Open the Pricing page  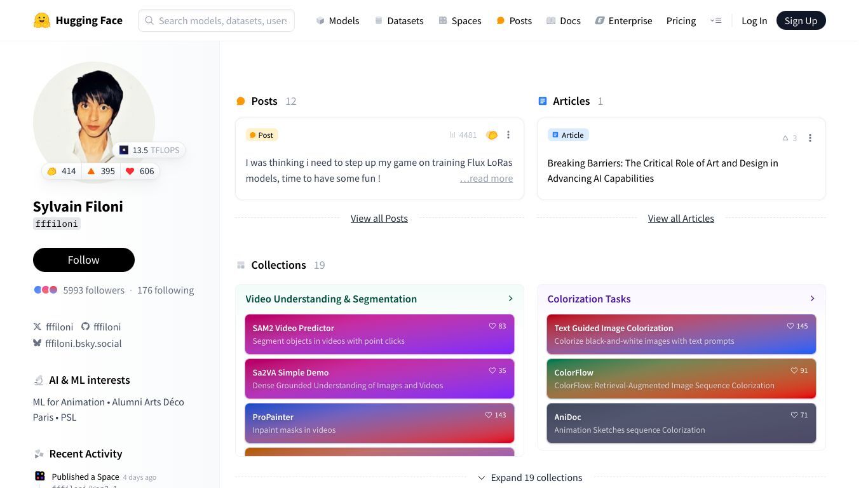681,20
